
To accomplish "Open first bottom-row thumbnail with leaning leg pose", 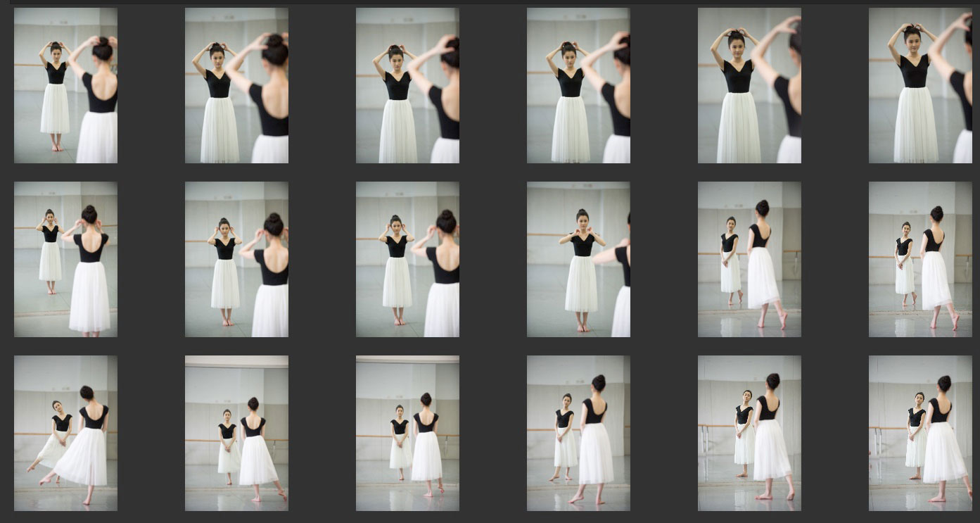I will click(65, 433).
